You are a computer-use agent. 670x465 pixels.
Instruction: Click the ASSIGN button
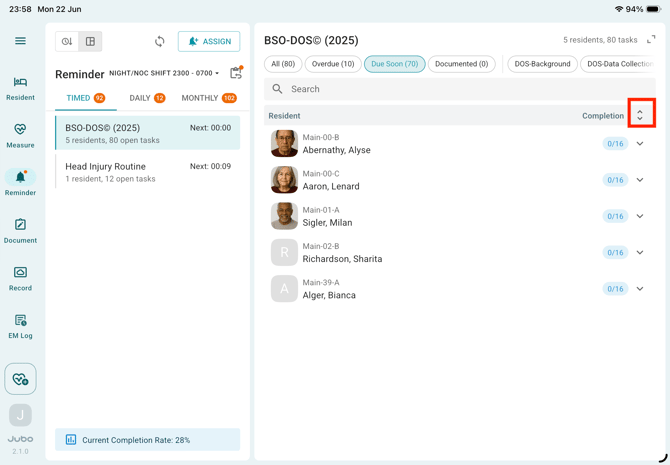pyautogui.click(x=209, y=41)
